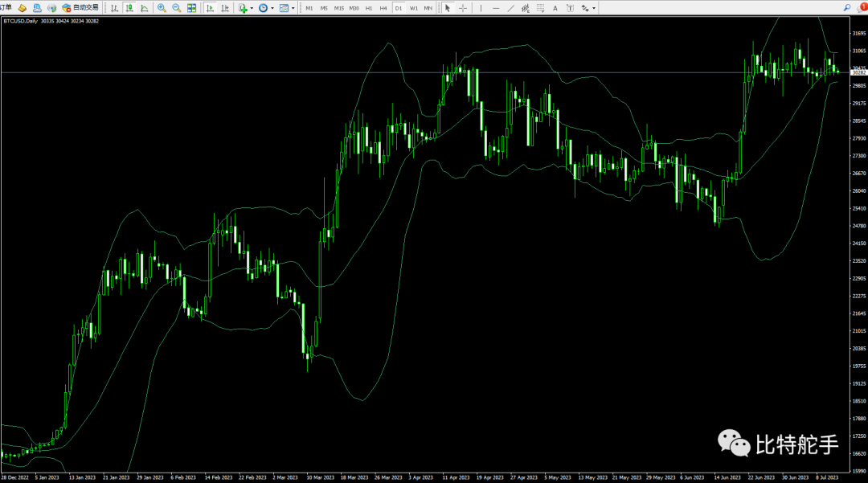Screen dimensions: 868x483
Task: Select the Fibonacci retracement tool
Action: coord(540,8)
